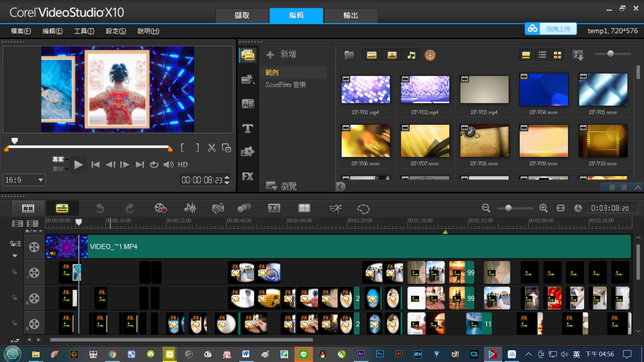Switch to the 擷取 tab
Viewport: 644px width, 362px height.
coord(242,15)
